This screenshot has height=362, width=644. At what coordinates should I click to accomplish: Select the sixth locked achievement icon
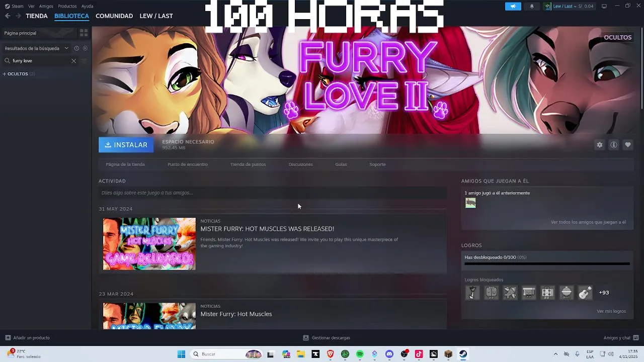pos(566,293)
